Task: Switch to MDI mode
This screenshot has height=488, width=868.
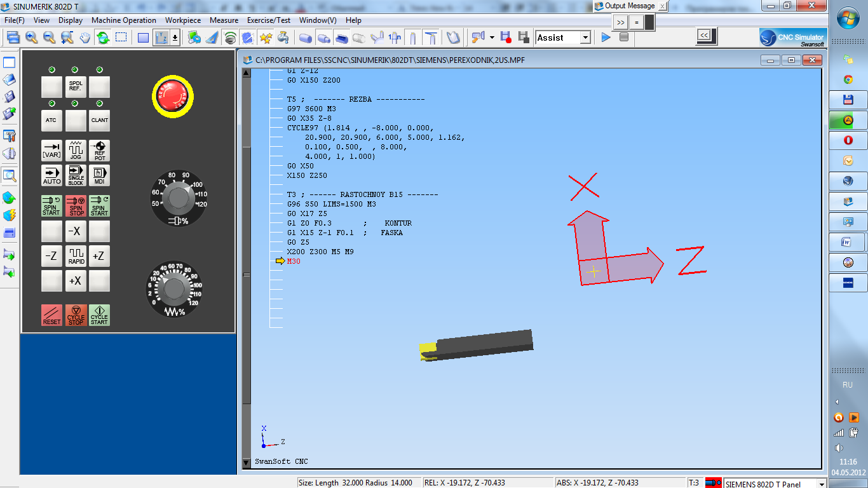Action: [99, 175]
